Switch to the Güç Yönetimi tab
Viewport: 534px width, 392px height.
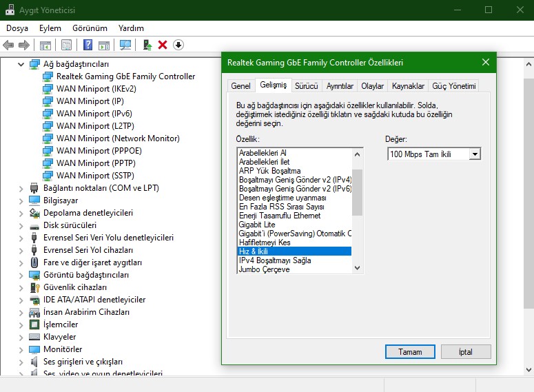tap(454, 86)
